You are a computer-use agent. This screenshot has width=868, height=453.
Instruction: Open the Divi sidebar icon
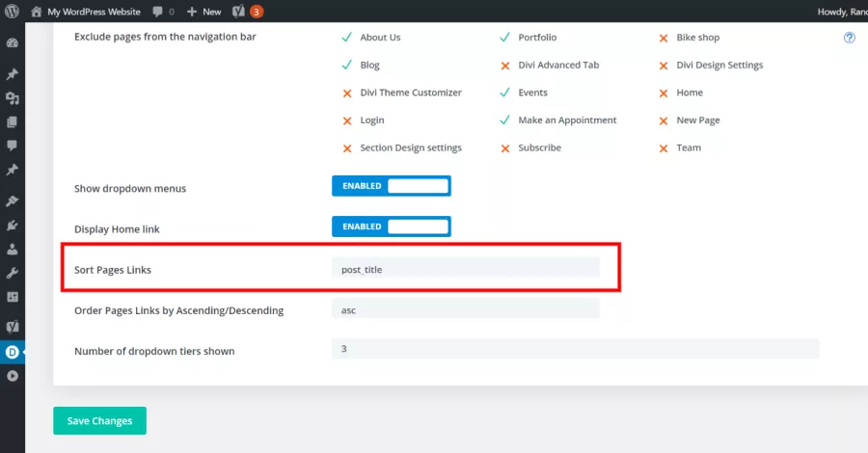(13, 352)
